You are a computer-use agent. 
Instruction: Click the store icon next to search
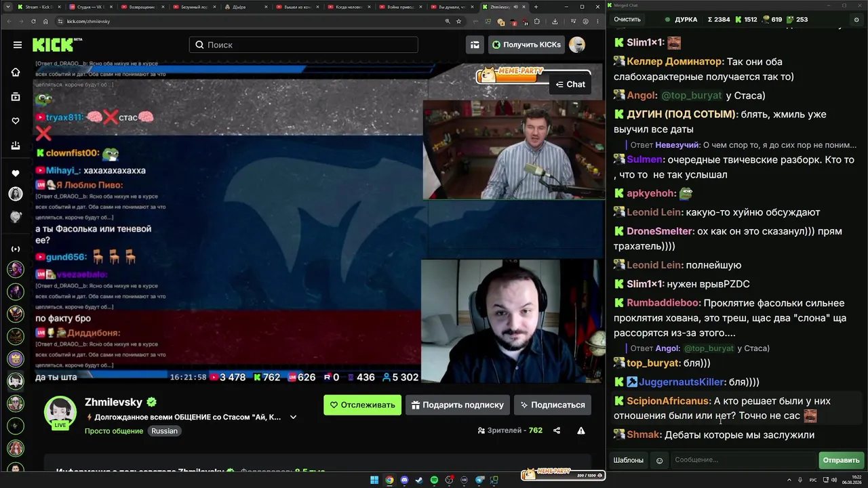click(x=475, y=45)
